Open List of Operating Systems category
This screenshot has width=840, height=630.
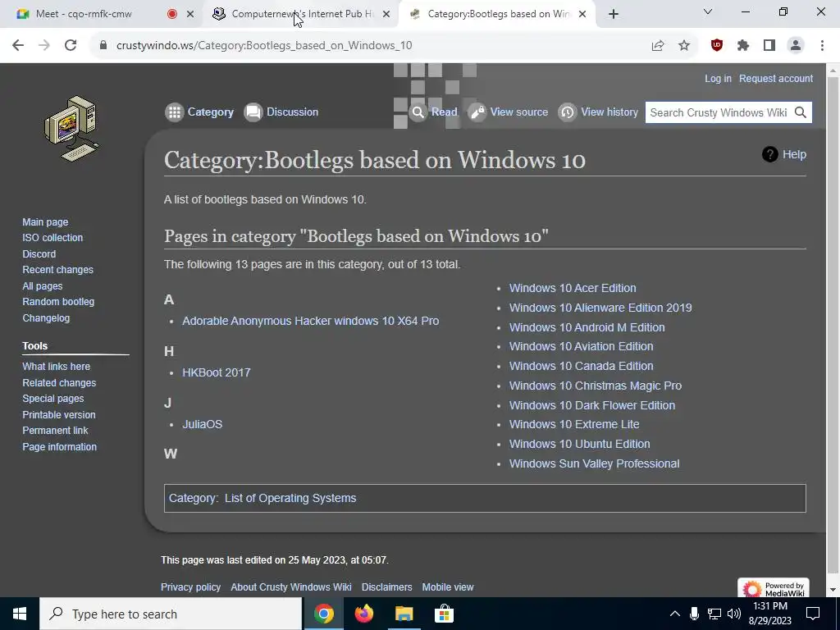coord(290,498)
